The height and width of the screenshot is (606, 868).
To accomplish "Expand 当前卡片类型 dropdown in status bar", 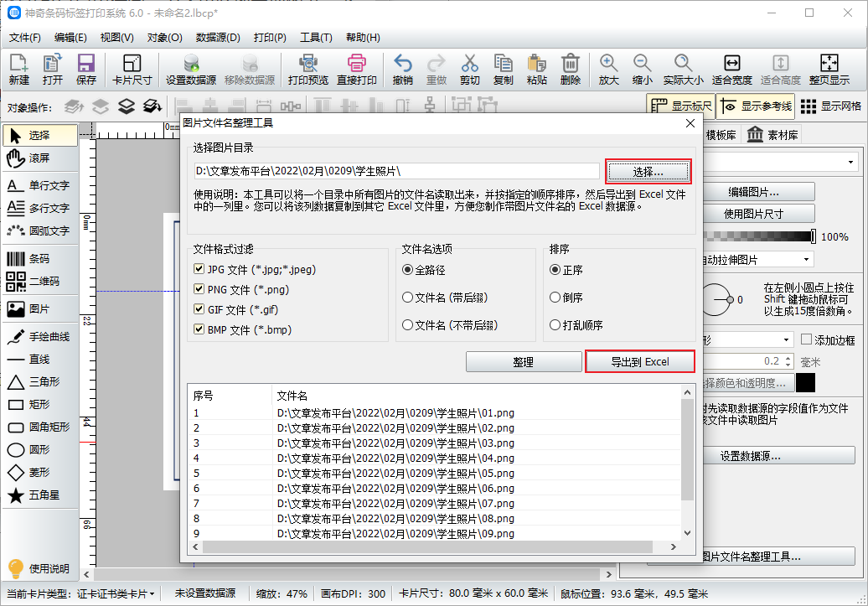I will [x=152, y=593].
